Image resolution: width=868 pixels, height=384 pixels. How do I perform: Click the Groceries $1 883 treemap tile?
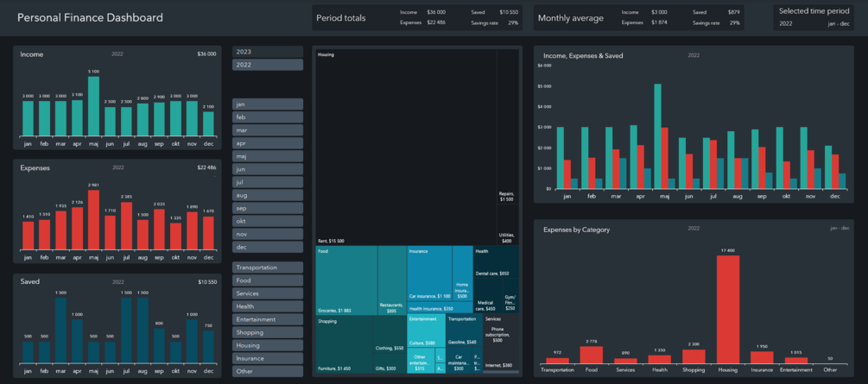tap(347, 280)
